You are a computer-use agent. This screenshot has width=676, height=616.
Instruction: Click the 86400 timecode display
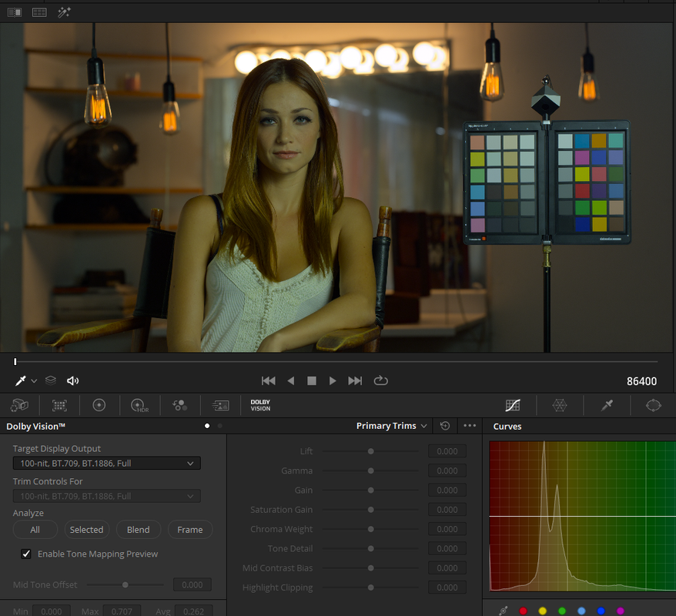click(x=641, y=381)
